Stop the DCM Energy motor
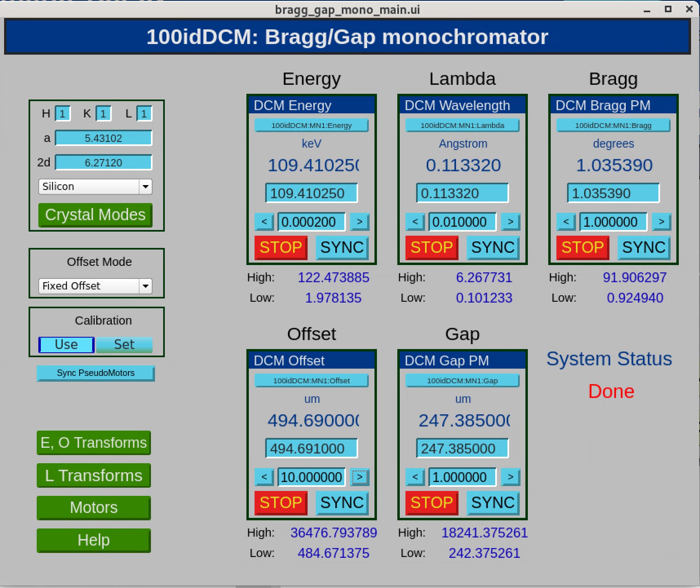Image resolution: width=700 pixels, height=588 pixels. coord(281,248)
